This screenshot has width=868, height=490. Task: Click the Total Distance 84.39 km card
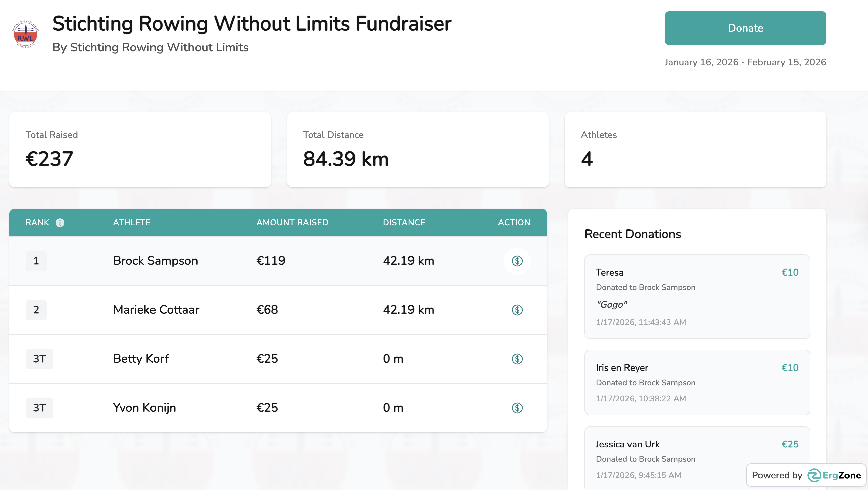pos(418,150)
